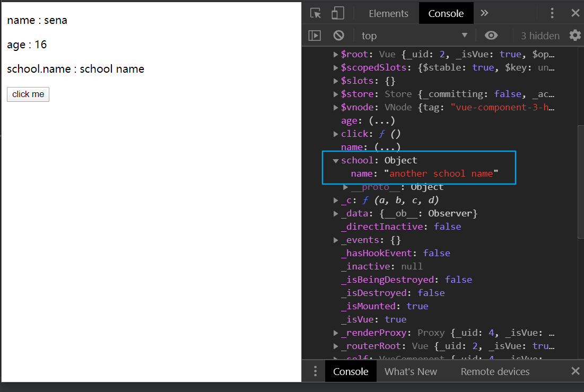This screenshot has height=392, width=584.
Task: Select the _directInactive: false row
Action: [401, 227]
